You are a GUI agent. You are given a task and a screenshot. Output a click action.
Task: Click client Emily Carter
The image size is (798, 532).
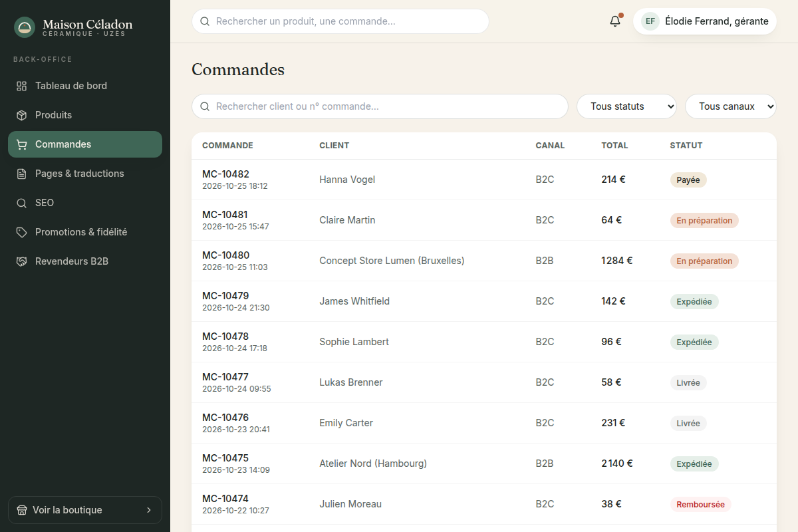[346, 423]
